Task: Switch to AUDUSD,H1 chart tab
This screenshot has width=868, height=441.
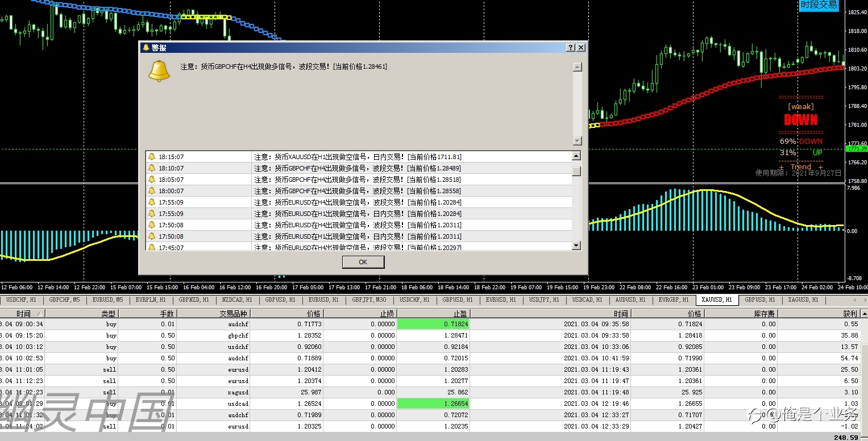Action: (x=630, y=299)
